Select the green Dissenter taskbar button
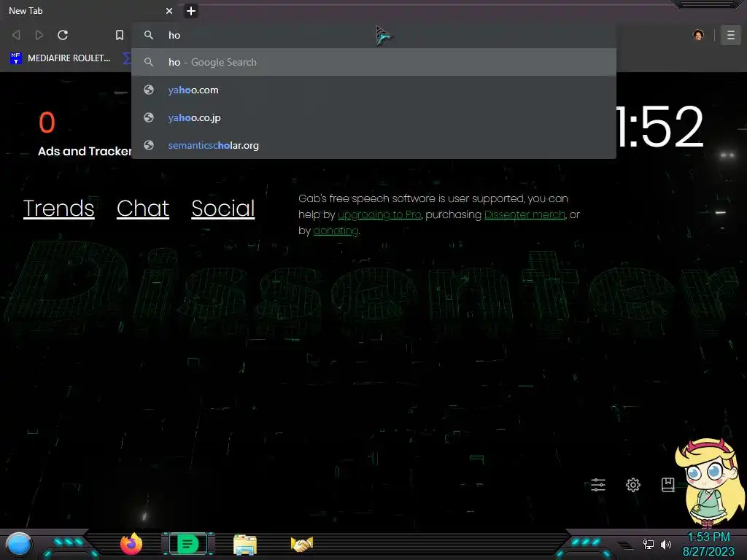Viewport: 747px width, 560px height. pyautogui.click(x=187, y=544)
